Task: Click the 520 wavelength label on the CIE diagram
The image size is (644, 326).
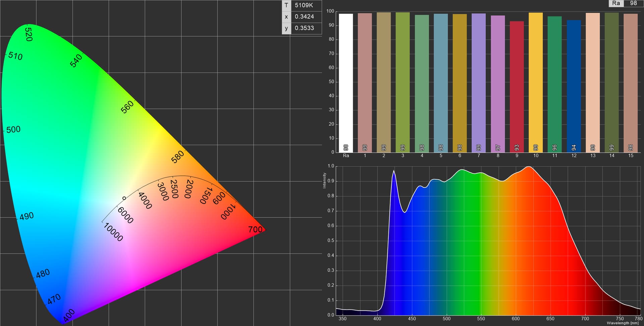Action: (x=29, y=35)
